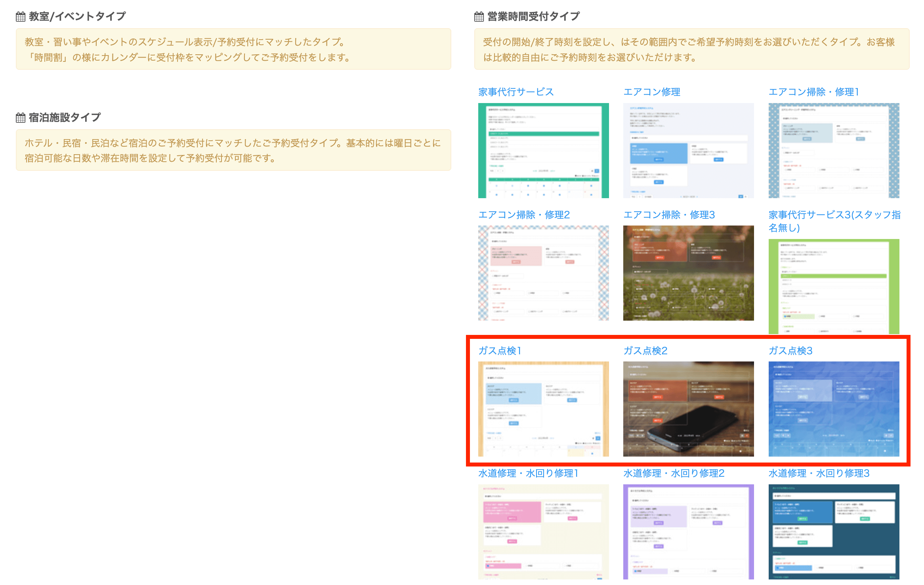
Task: Select the green-bordered 家事代行サービス thumbnail
Action: pos(543,151)
